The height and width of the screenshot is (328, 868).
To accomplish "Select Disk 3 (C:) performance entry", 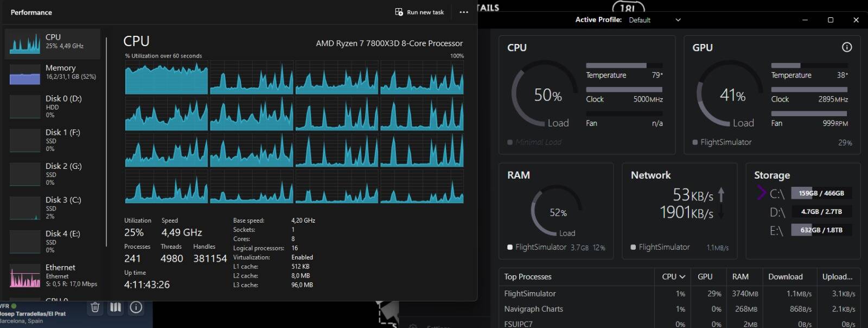I will [53, 207].
